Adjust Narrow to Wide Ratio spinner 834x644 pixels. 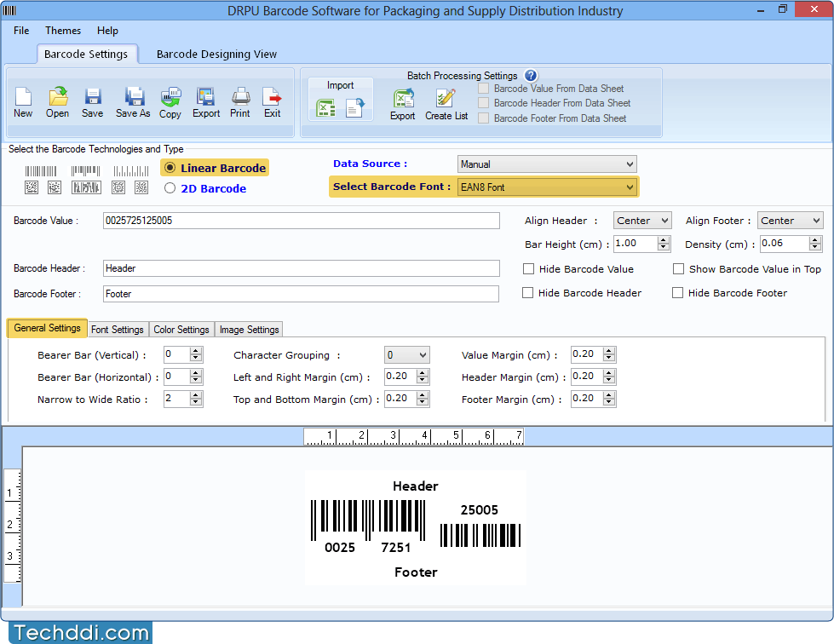coord(196,399)
